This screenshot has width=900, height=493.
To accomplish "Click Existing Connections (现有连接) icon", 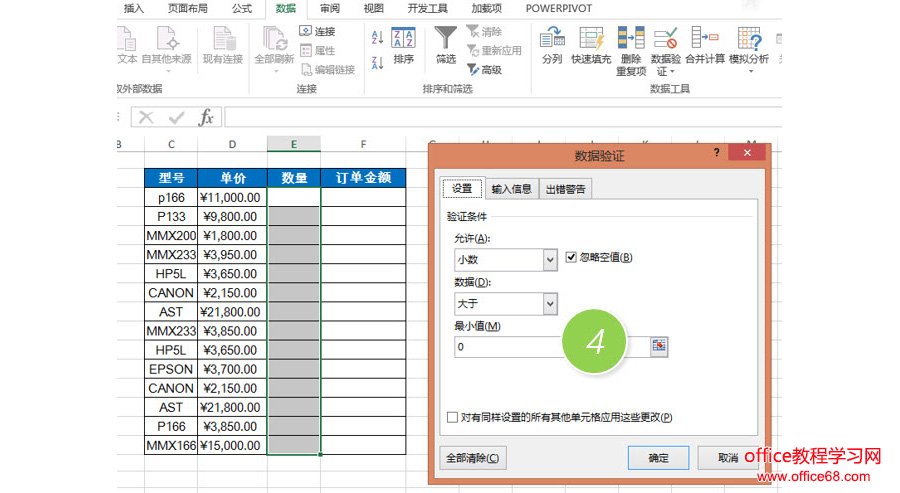I will (223, 39).
